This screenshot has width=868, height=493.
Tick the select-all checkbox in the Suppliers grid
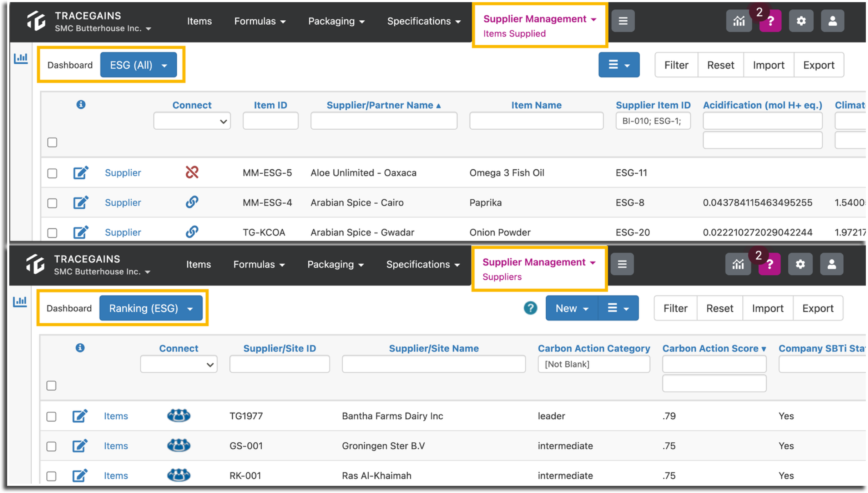click(52, 385)
